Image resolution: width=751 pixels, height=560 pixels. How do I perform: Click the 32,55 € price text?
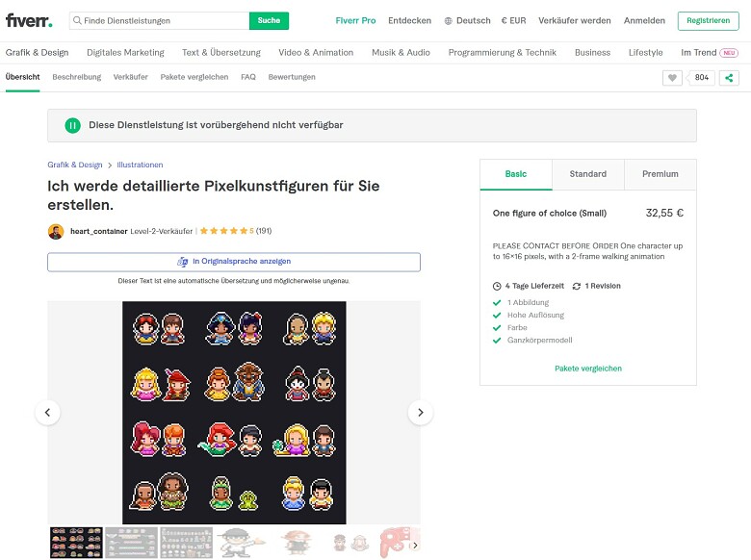[664, 213]
